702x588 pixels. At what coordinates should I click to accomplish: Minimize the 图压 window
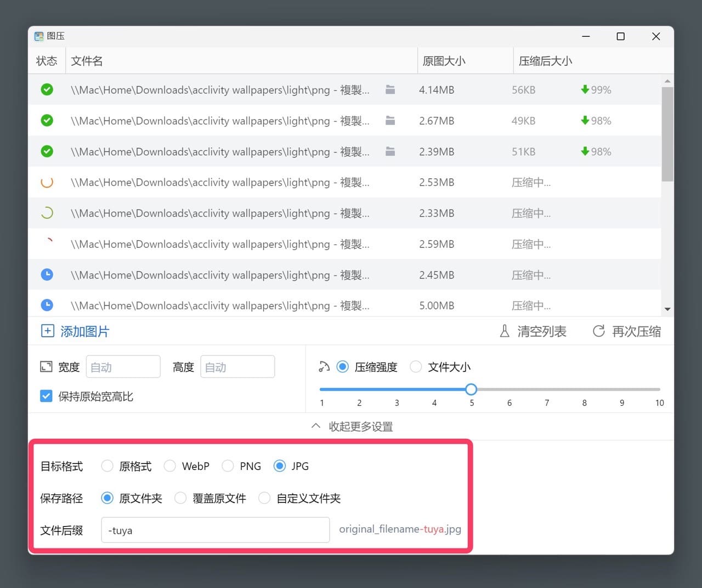586,36
